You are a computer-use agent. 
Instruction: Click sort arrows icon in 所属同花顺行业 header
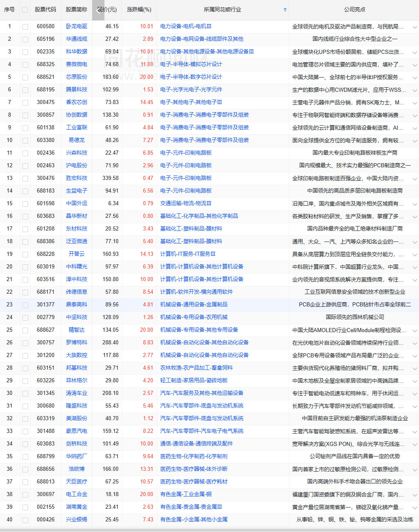point(285,9)
